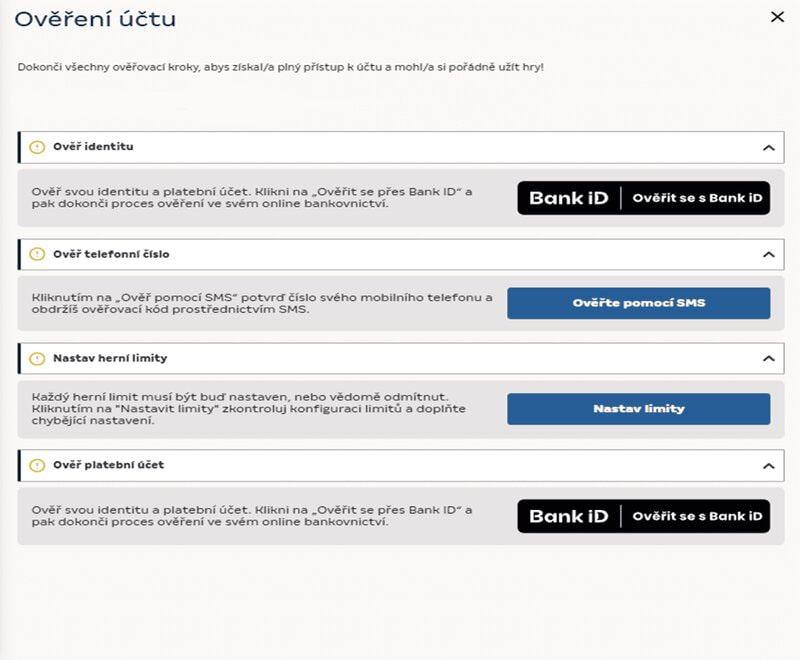Select the Nastav herní limity header label

click(108, 358)
